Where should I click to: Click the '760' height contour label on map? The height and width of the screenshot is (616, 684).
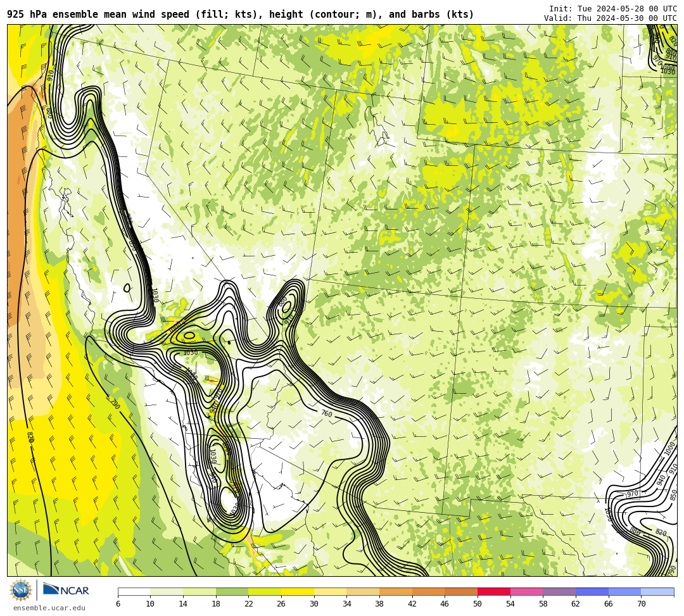pyautogui.click(x=327, y=413)
